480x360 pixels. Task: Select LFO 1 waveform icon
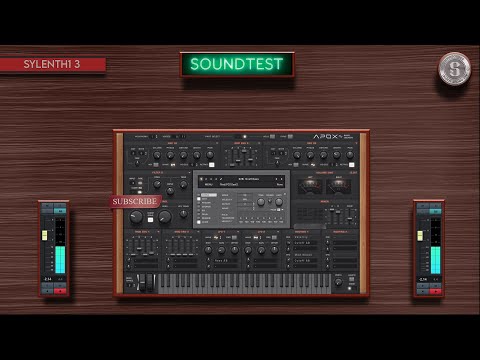point(217,237)
